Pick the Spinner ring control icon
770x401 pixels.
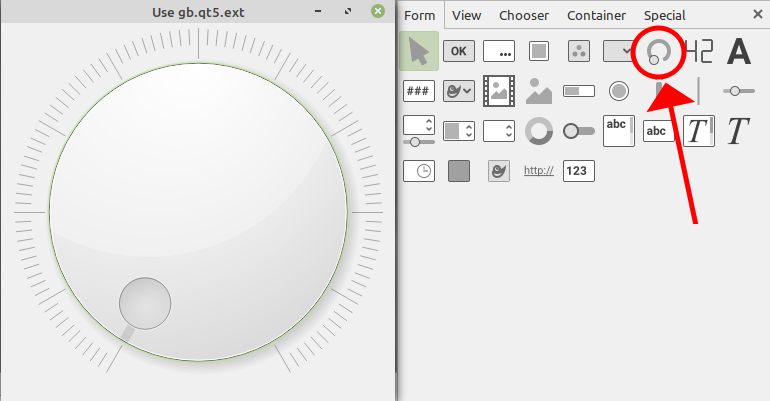[x=539, y=131]
